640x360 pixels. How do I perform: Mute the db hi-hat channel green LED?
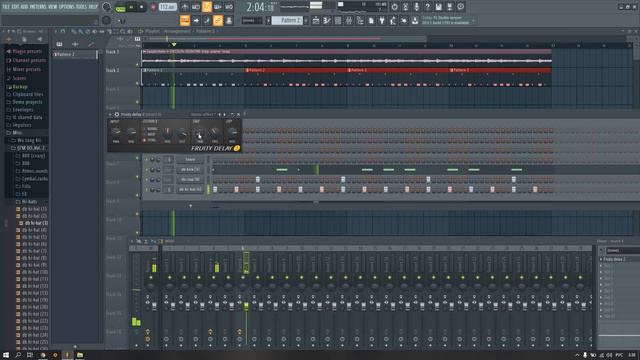coord(147,189)
